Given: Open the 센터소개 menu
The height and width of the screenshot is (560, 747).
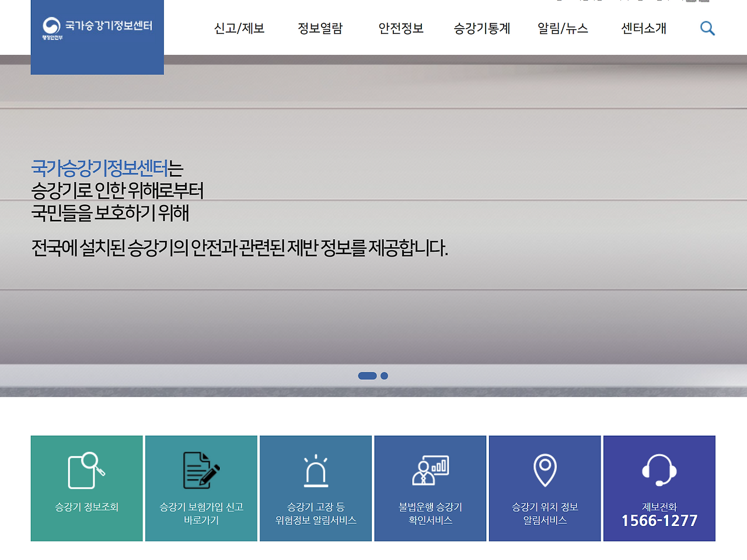Looking at the screenshot, I should (x=643, y=28).
